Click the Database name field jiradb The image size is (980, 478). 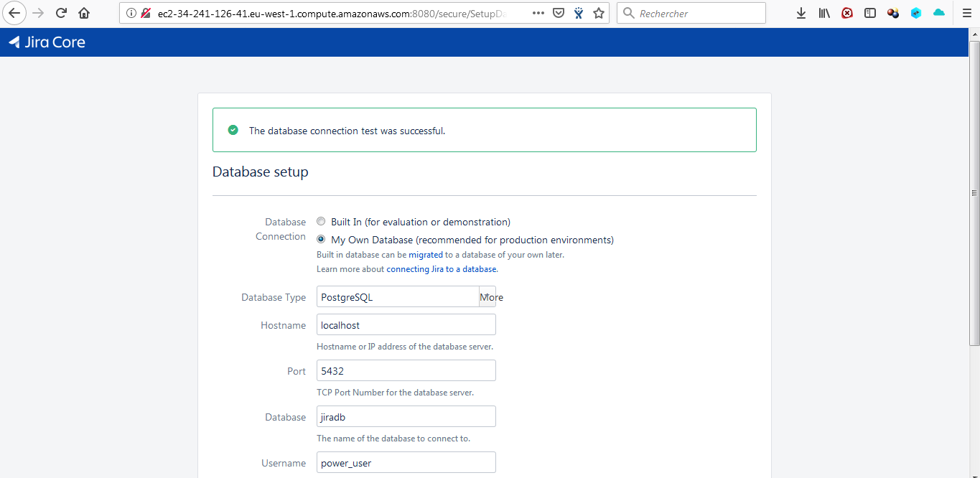click(406, 417)
